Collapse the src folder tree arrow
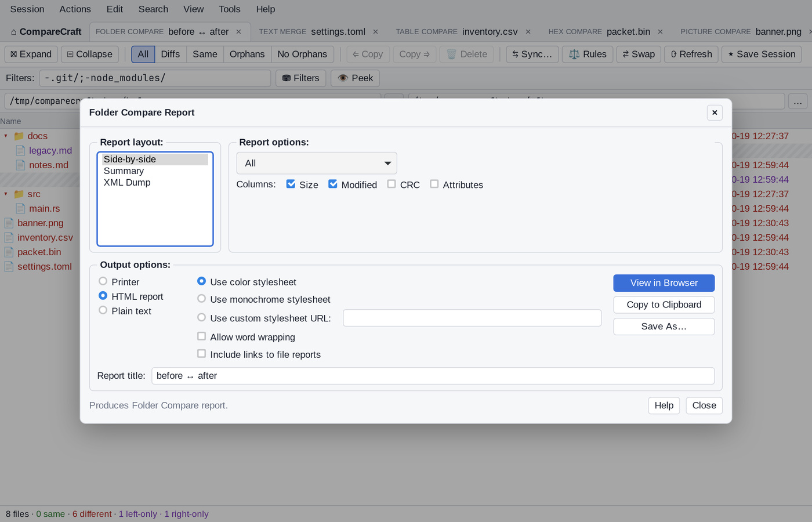Screen dimensions: 812x522 [6, 194]
